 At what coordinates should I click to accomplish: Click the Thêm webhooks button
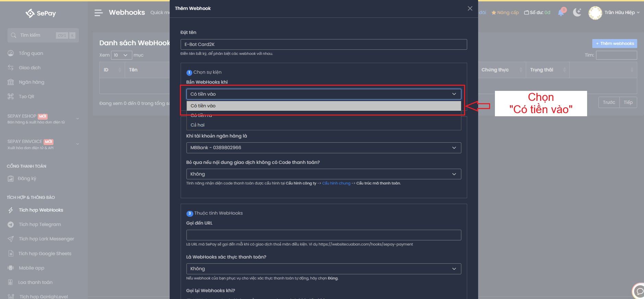tap(615, 44)
